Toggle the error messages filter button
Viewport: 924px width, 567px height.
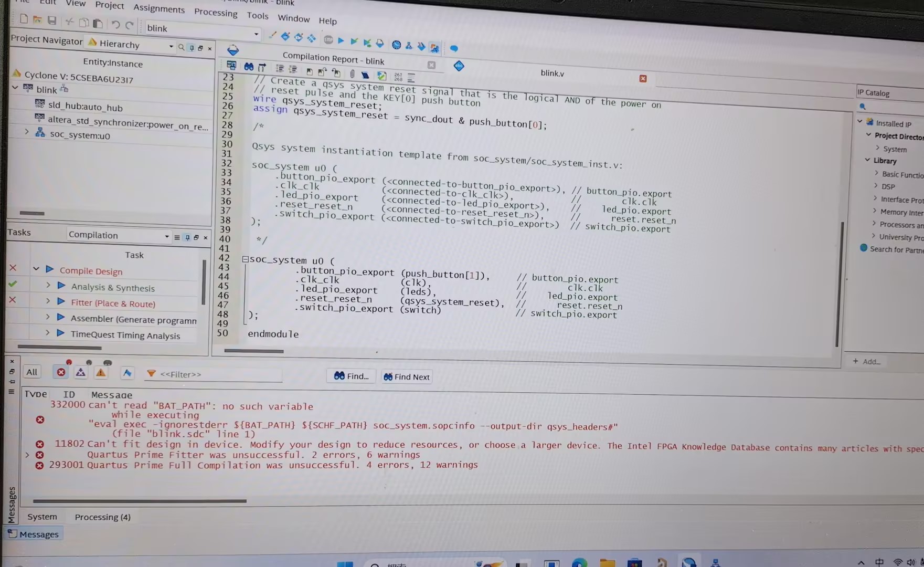(x=61, y=372)
